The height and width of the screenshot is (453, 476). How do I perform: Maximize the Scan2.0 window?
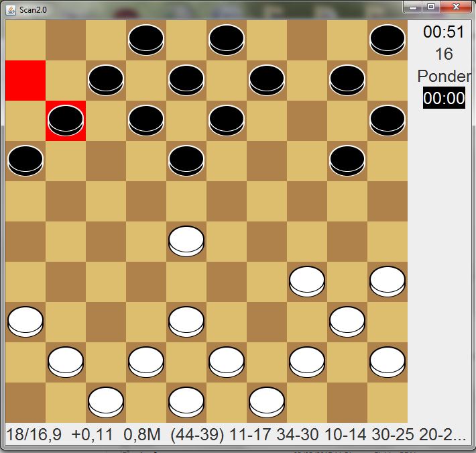[431, 7]
